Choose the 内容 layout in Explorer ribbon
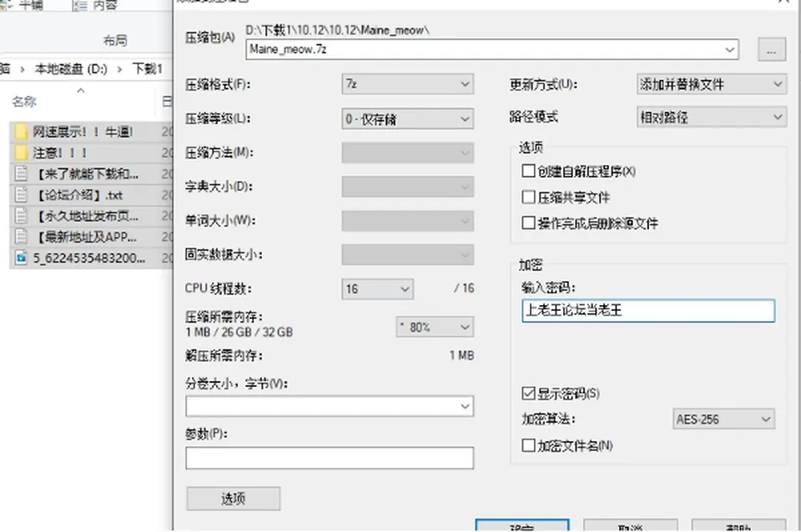The width and height of the screenshot is (801, 532). 96,6
